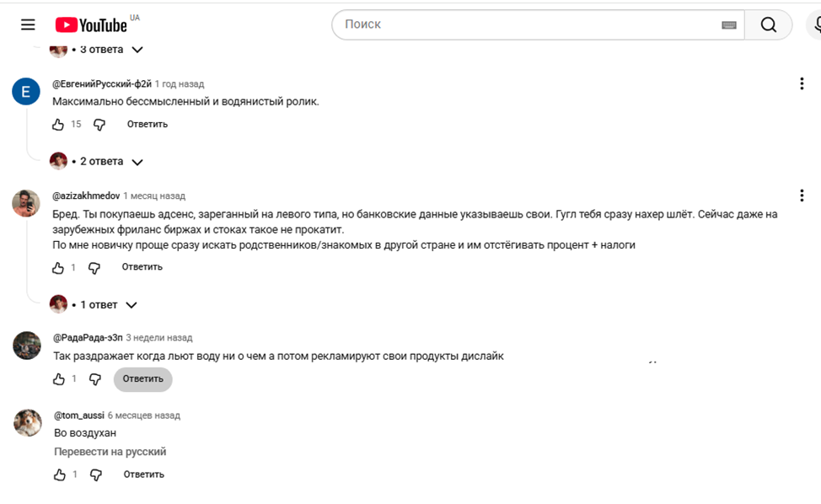This screenshot has height=504, width=821.
Task: Open the three-dot menu for @azizakhmedov's comment
Action: (802, 196)
